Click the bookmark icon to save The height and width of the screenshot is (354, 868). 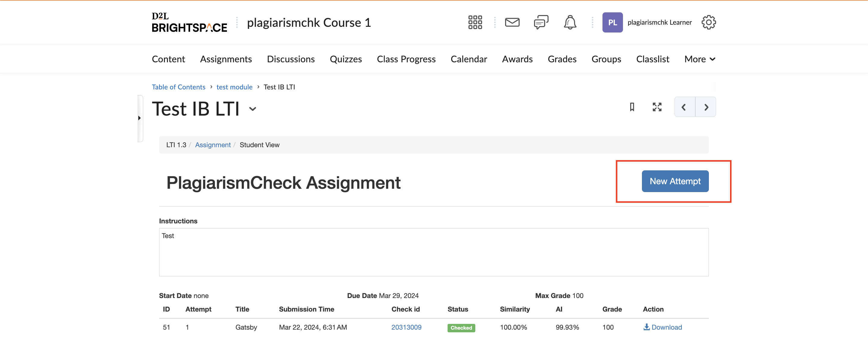click(632, 107)
